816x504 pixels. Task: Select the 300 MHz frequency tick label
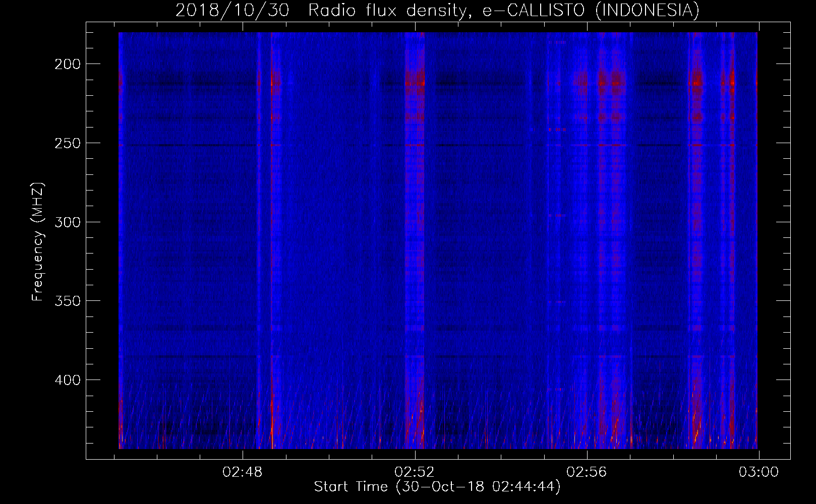click(68, 222)
